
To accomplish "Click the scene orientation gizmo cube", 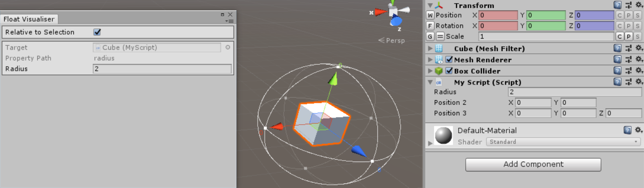I will 393,12.
